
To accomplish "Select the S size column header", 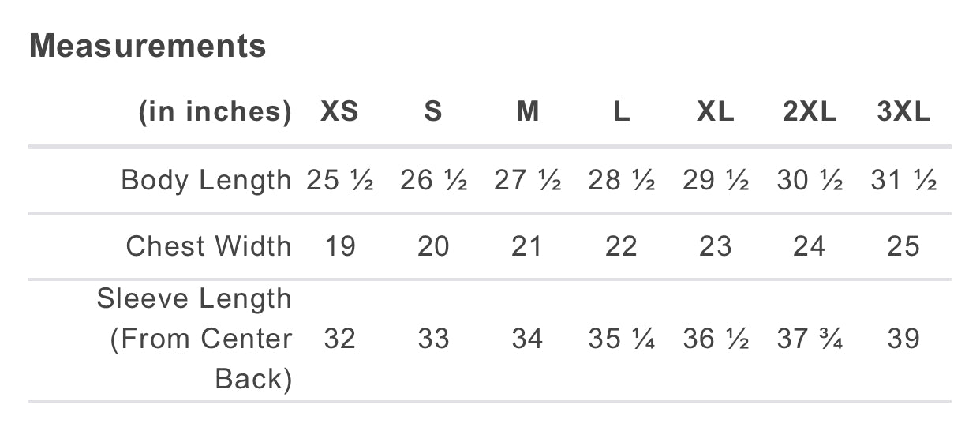I will point(433,112).
